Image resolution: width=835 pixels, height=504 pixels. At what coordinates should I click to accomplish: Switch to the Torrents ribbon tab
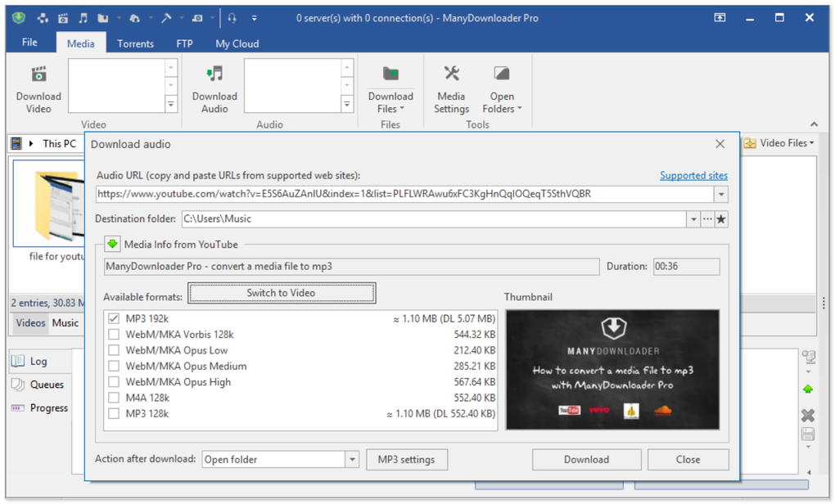tap(135, 43)
